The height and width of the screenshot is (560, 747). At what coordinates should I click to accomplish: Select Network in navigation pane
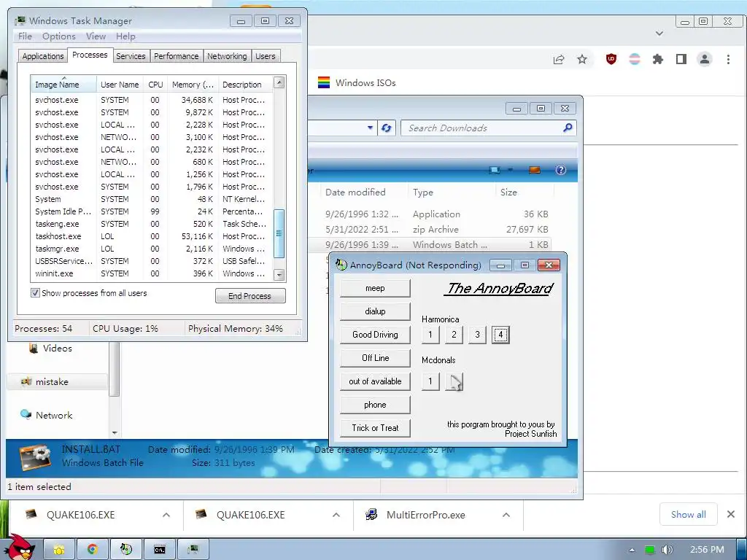54,415
